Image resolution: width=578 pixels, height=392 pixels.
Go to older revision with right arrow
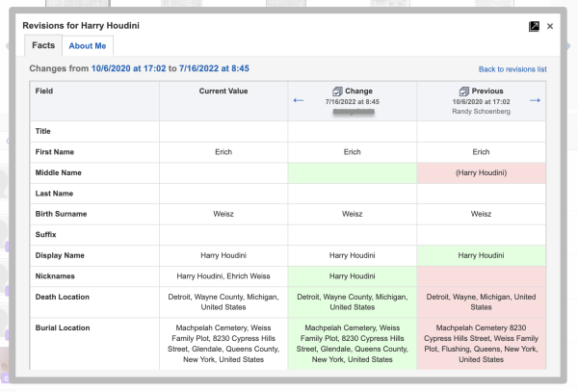point(535,100)
